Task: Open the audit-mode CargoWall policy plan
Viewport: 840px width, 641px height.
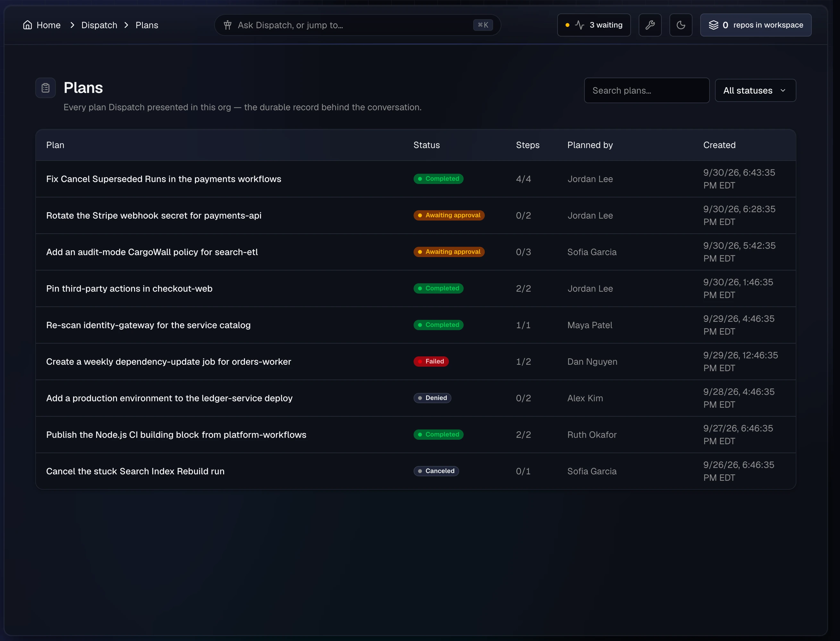Action: [x=152, y=252]
